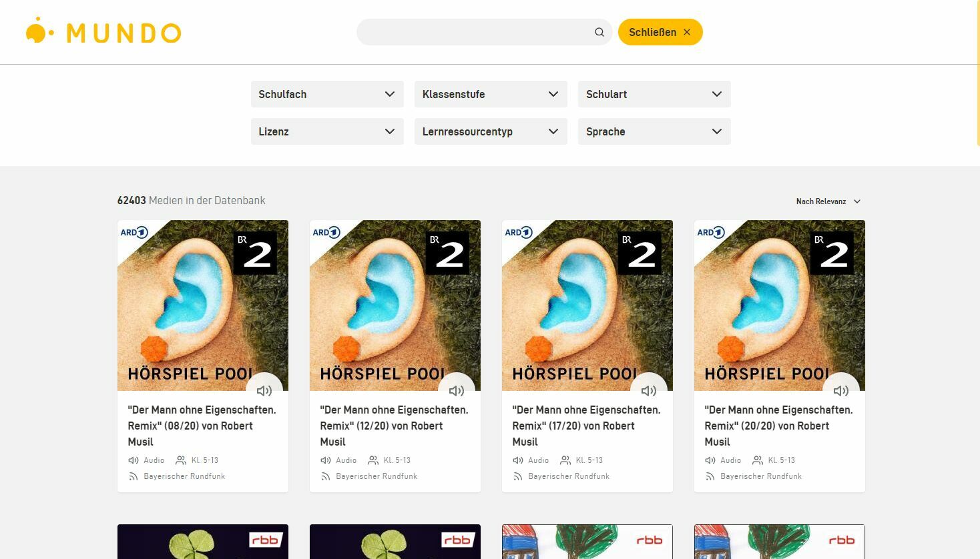Viewport: 980px width, 559px height.
Task: Open first rbb cloverleaf thumbnail in second row
Action: point(203,542)
